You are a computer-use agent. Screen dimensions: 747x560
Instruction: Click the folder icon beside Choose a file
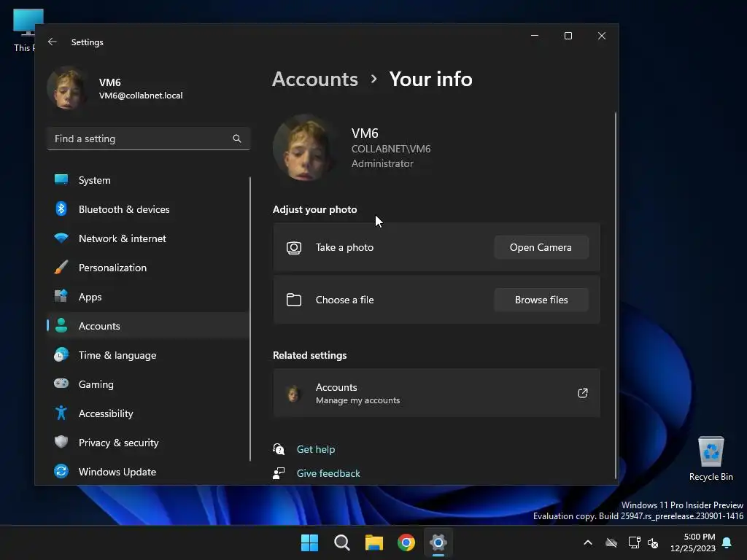pyautogui.click(x=294, y=300)
